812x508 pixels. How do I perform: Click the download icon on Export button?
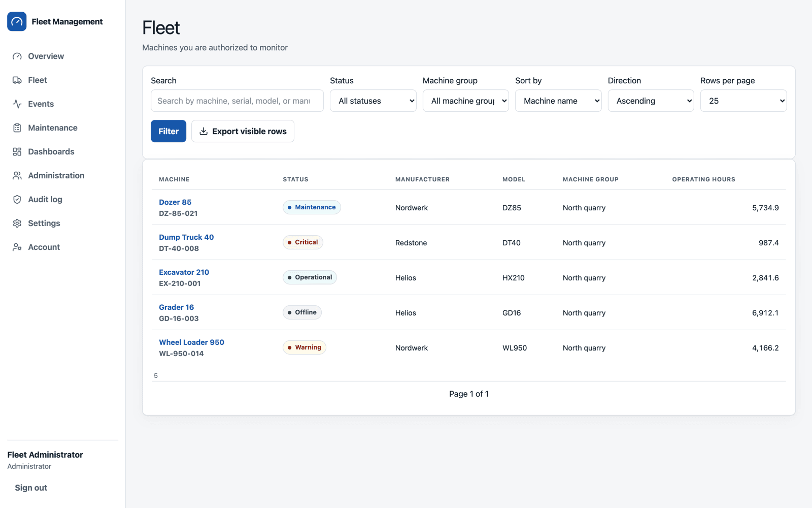click(x=204, y=131)
